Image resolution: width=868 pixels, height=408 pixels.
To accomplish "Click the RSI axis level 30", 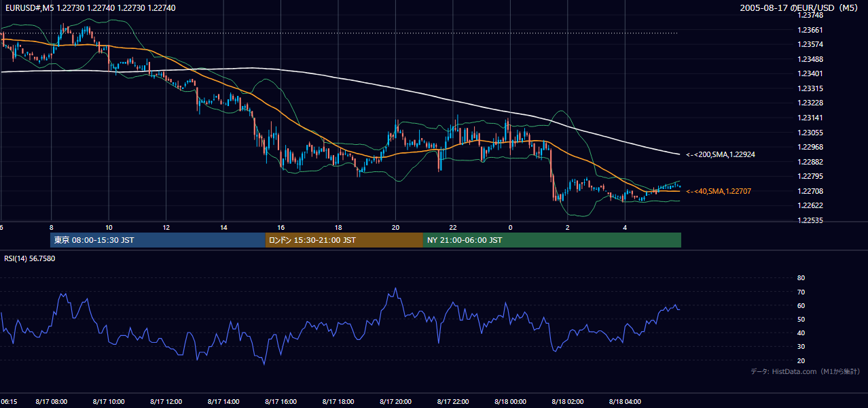I will (801, 347).
